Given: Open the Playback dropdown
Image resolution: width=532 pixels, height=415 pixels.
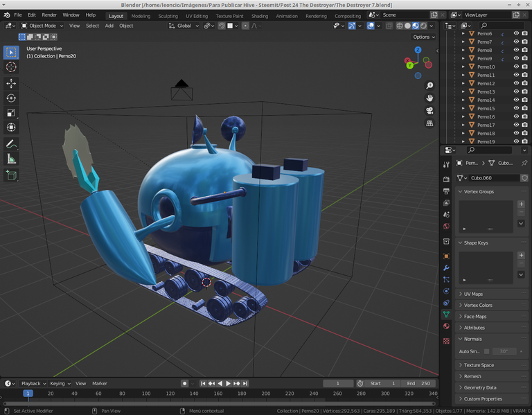Looking at the screenshot, I should (x=33, y=383).
